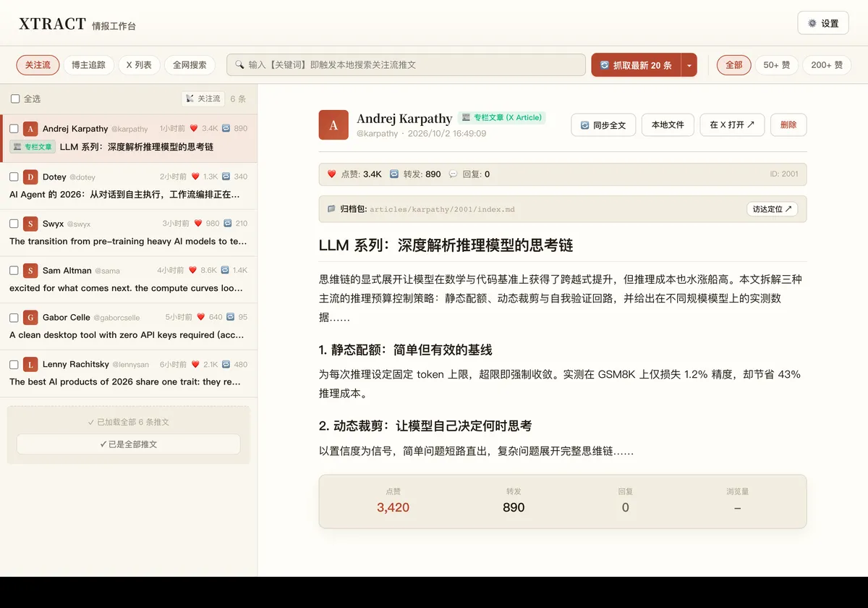Viewport: 868px width, 608px height.
Task: Click retweet icon on Dotey row
Action: (226, 177)
